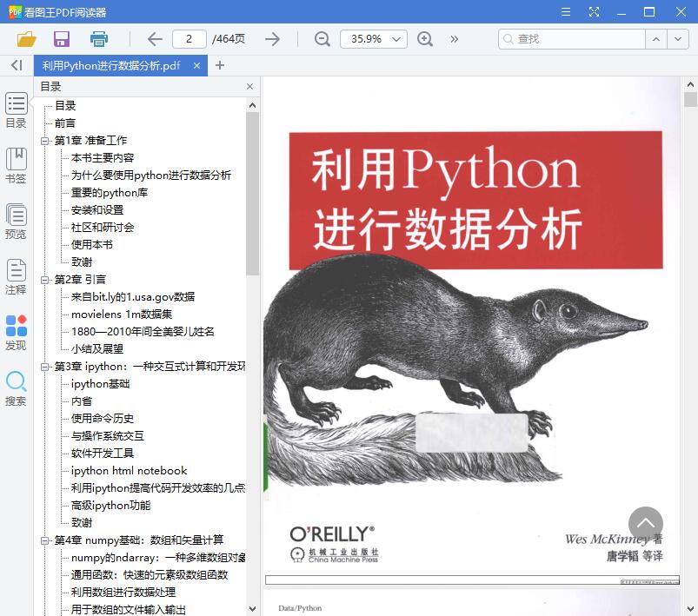Zoom in using the magnifier plus icon
This screenshot has height=616, width=698.
pos(424,39)
